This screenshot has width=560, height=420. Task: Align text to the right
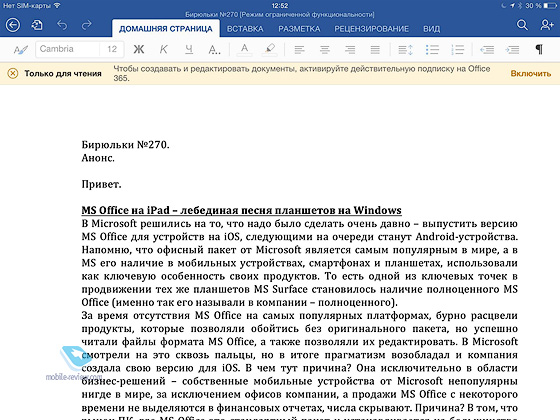(x=350, y=49)
